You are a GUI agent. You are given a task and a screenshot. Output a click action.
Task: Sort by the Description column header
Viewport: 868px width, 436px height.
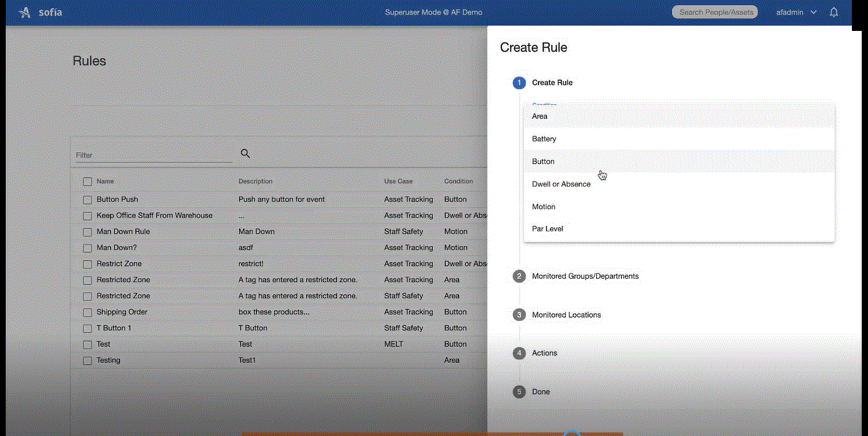pos(255,181)
